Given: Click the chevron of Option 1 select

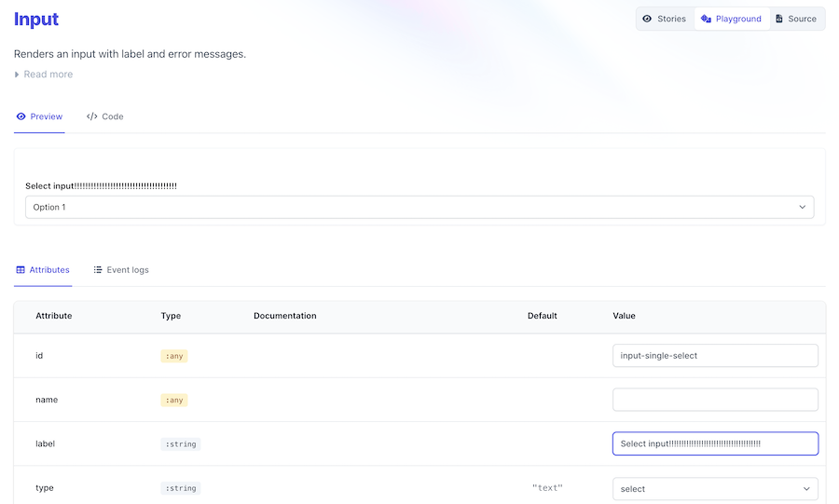Looking at the screenshot, I should (802, 207).
